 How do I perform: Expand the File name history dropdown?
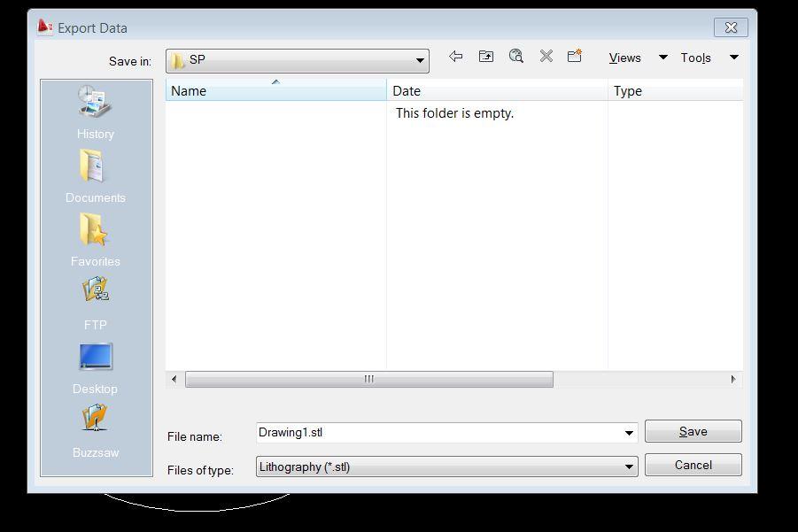pos(629,433)
